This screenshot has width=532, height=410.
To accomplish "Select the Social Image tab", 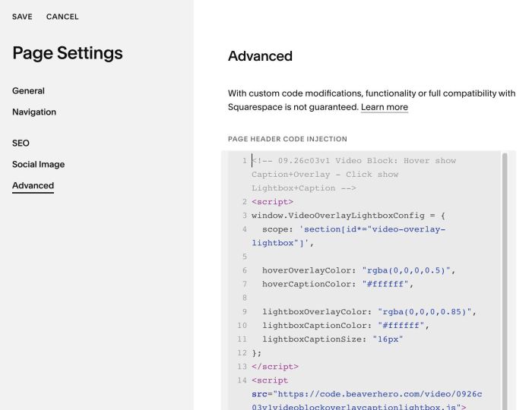I will coord(38,164).
